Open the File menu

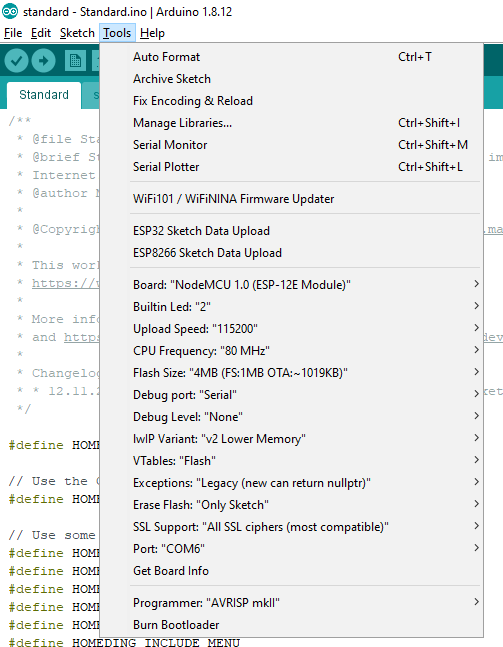point(13,33)
